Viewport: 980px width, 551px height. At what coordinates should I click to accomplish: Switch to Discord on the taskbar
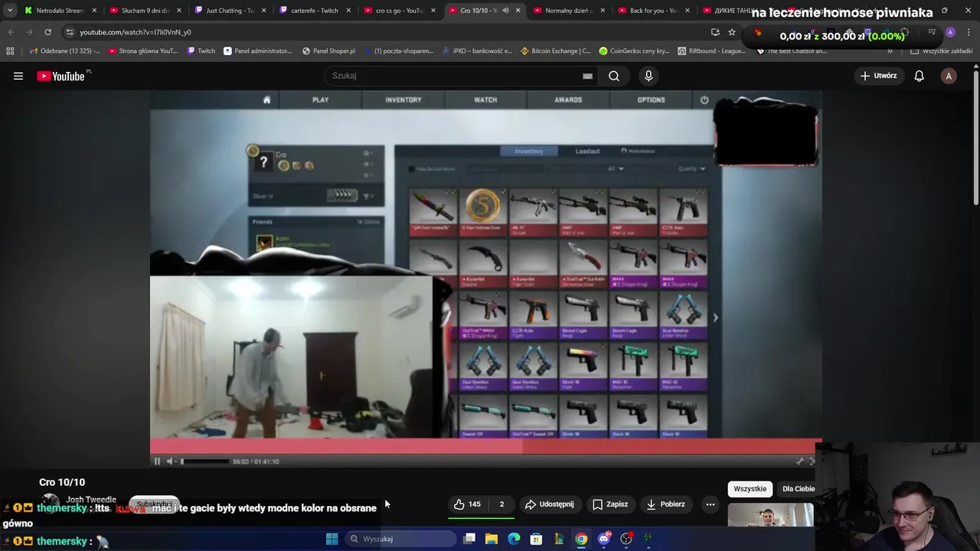[x=604, y=539]
